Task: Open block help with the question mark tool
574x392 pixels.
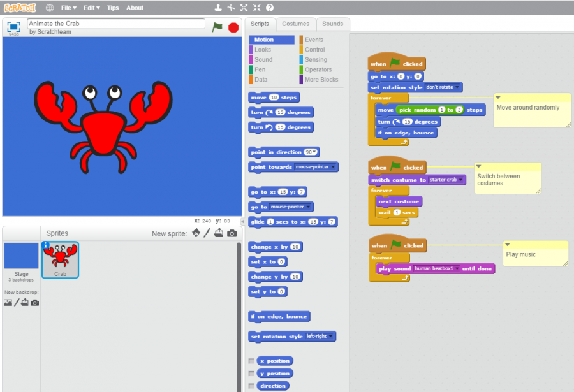Action: point(270,7)
